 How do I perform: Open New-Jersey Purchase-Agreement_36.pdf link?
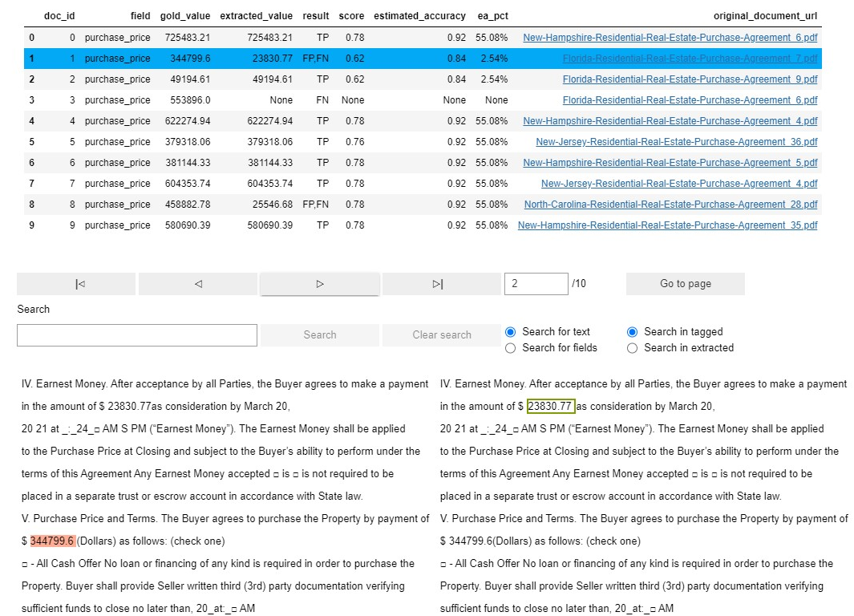(x=677, y=142)
